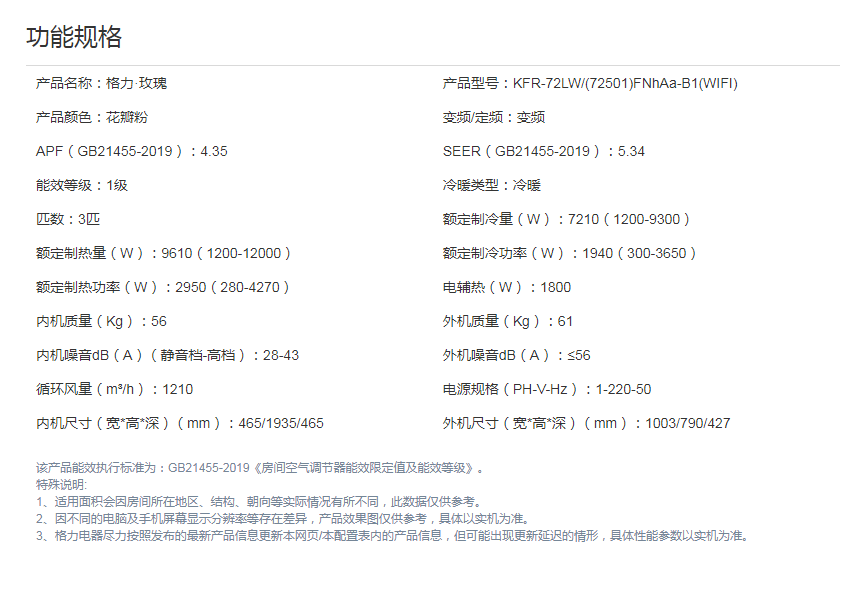Click the 电源规格 1-220-50 entry
Screen dimensions: 850x615
pyautogui.click(x=546, y=390)
